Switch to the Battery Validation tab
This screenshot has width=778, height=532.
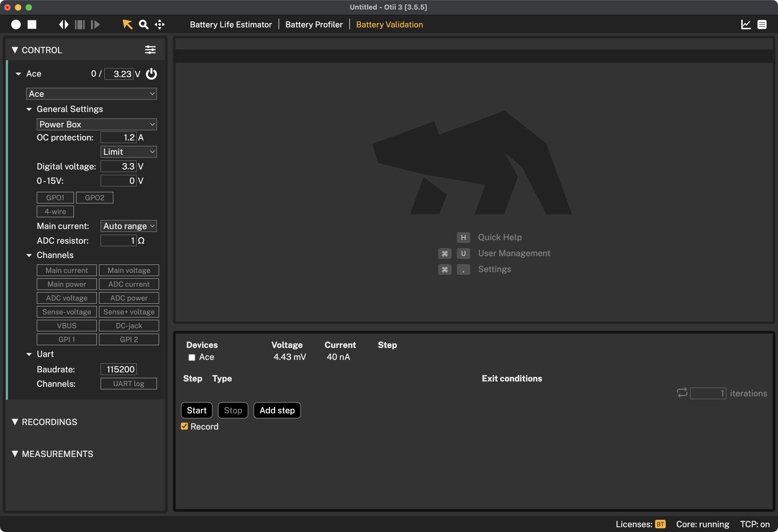pyautogui.click(x=389, y=24)
